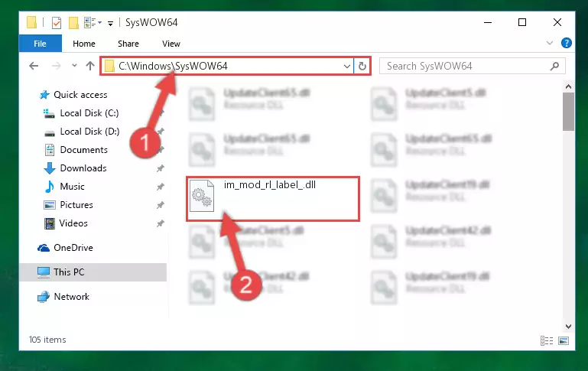Expand the address bar history dropdown

[347, 67]
